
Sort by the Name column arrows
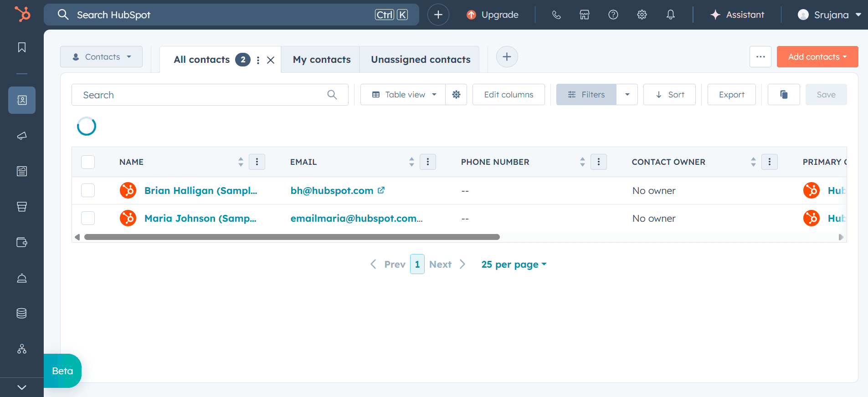(x=241, y=162)
